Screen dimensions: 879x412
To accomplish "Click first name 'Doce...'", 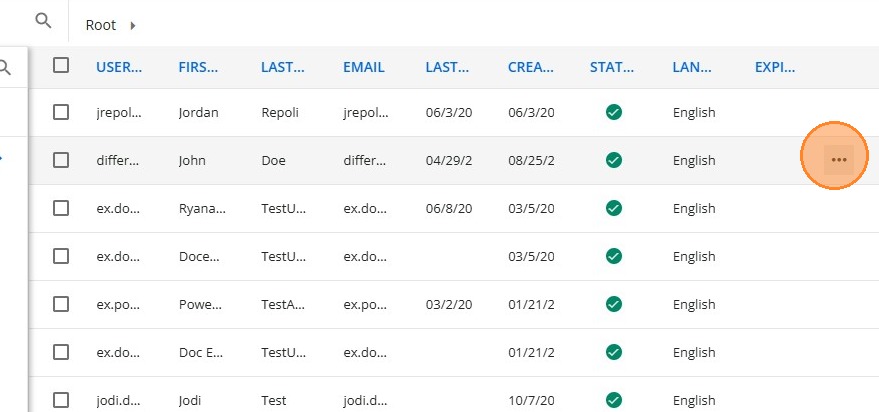I will coord(199,257).
